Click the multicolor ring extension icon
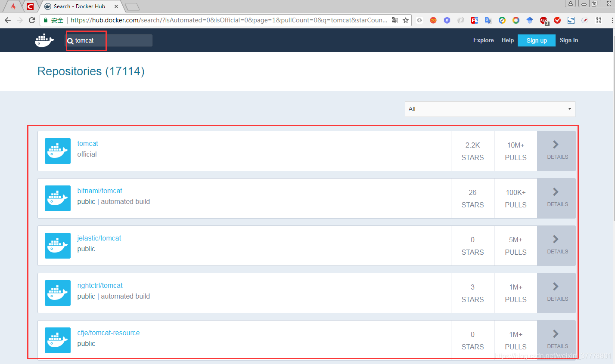 pyautogui.click(x=516, y=20)
